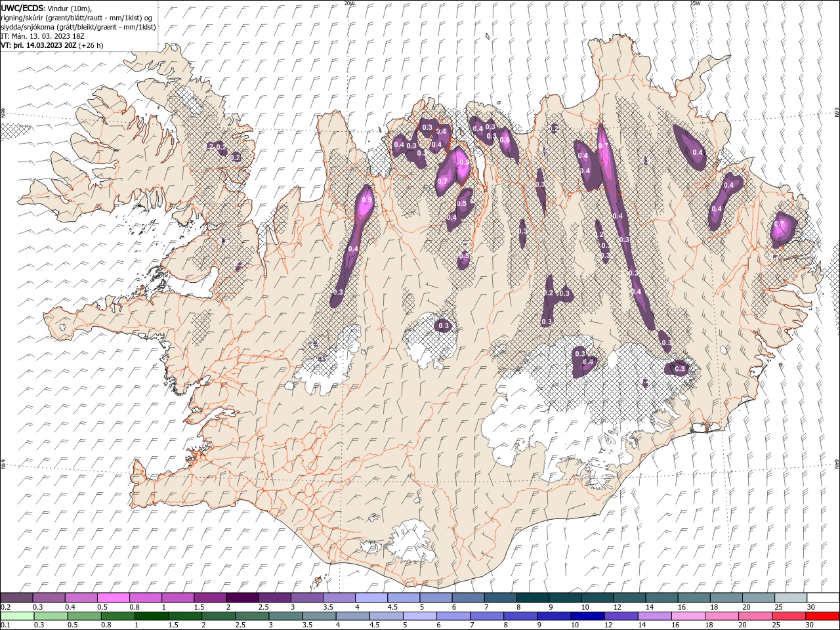Select the light pink 16–18 rain swatch
The width and height of the screenshot is (840, 630).
tap(688, 616)
